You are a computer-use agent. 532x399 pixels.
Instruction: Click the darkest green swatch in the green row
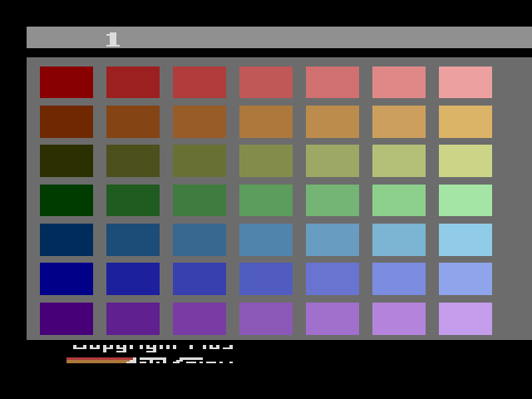[66, 200]
